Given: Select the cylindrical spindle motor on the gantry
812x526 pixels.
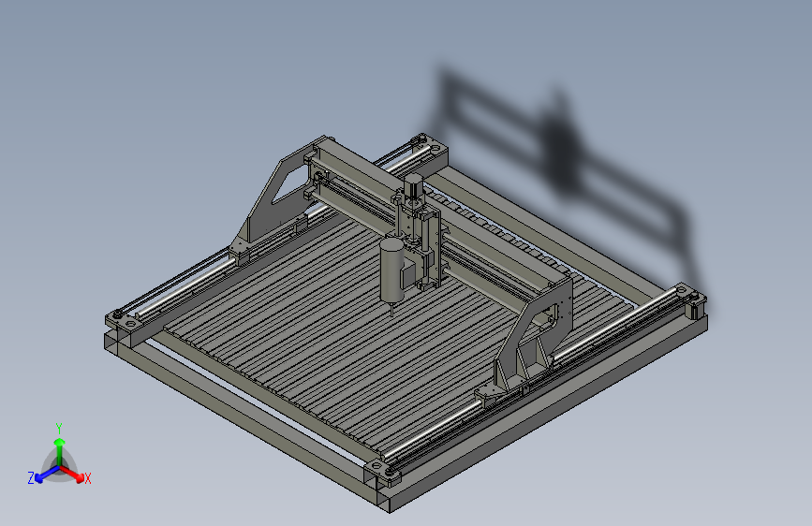Looking at the screenshot, I should coord(391,270).
